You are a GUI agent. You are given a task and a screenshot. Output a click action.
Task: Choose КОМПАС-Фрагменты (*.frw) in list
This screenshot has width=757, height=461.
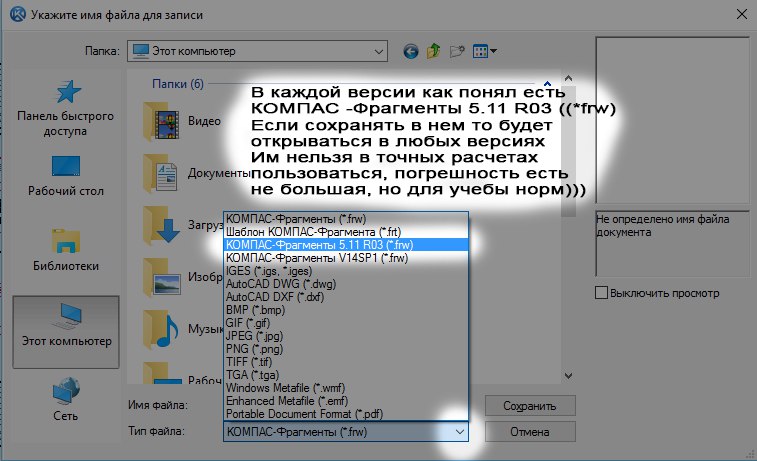[346, 219]
